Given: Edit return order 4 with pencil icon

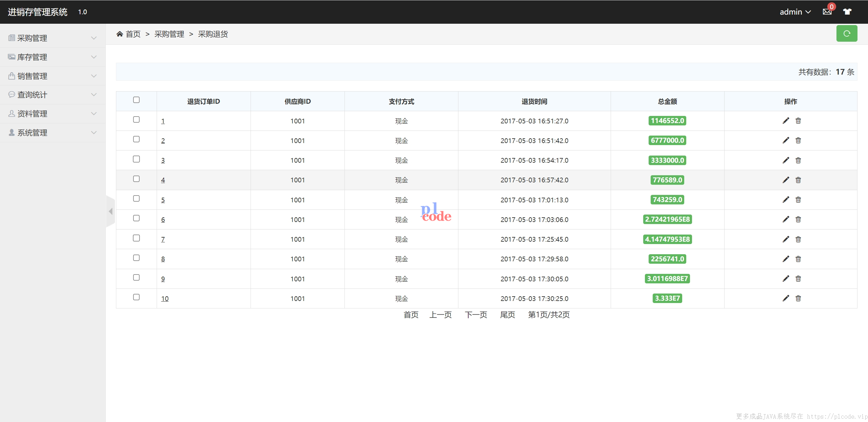Looking at the screenshot, I should pyautogui.click(x=786, y=180).
